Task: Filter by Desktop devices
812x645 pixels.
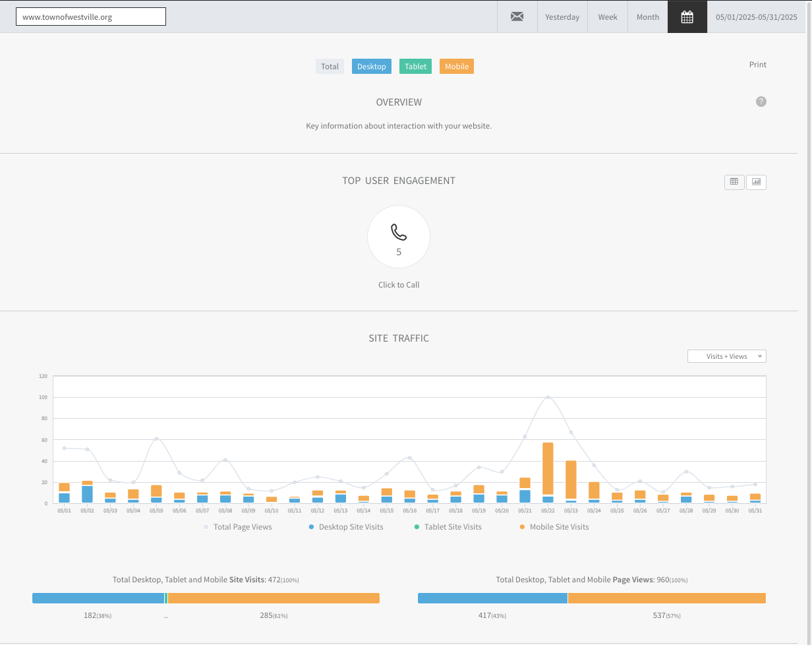Action: [x=372, y=67]
